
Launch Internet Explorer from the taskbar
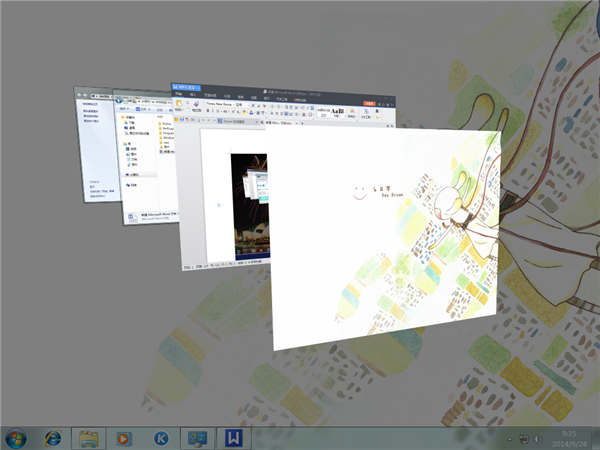tap(52, 438)
